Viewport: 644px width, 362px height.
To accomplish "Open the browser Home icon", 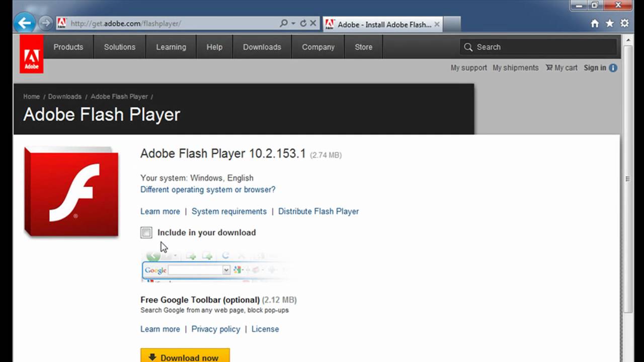I will [595, 24].
